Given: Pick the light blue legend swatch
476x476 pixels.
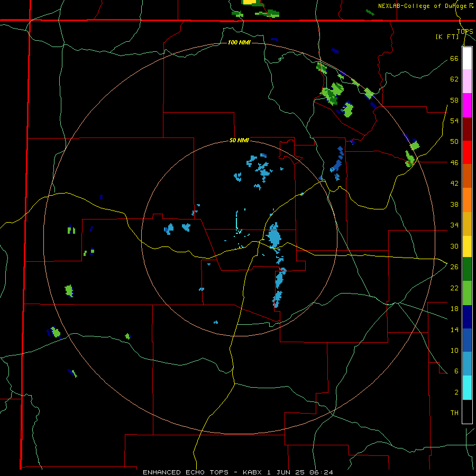Looking at the screenshot, I should tap(467, 364).
